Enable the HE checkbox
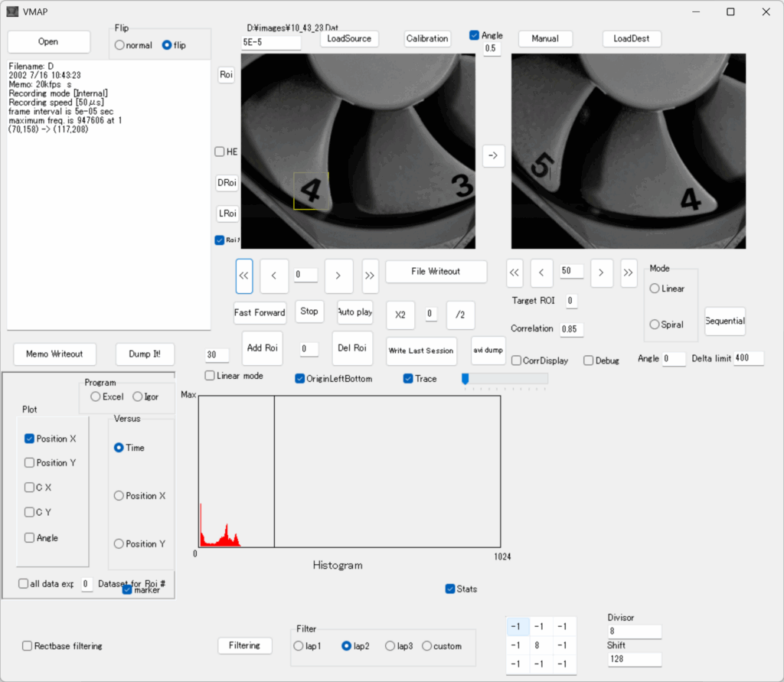The image size is (784, 682). pos(220,152)
